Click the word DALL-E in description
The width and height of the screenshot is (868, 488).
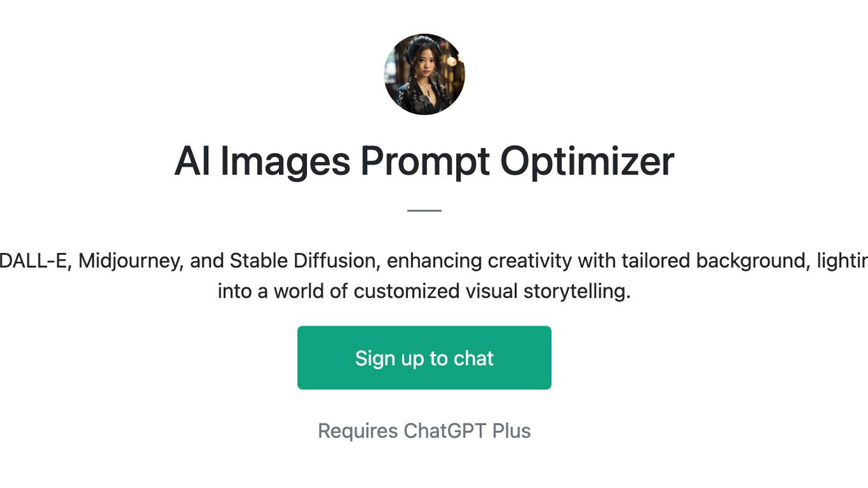[33, 261]
